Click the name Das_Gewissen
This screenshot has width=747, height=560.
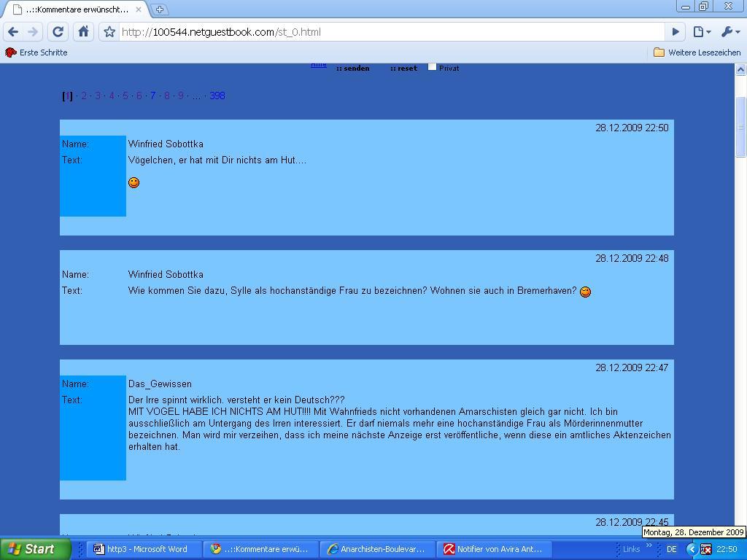(x=160, y=384)
